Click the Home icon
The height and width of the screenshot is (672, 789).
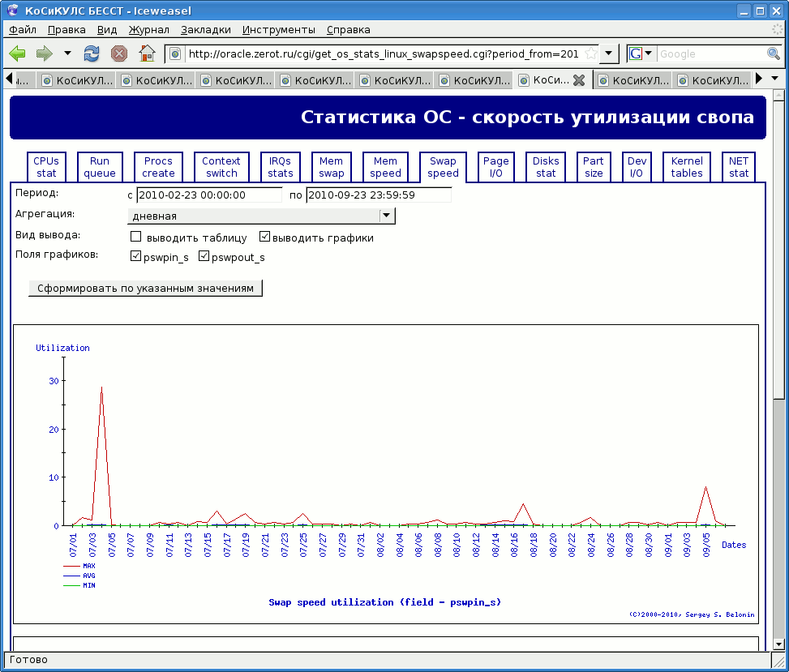147,54
